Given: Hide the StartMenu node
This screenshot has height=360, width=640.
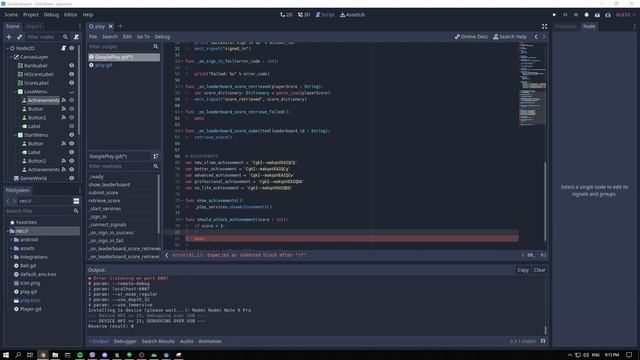Looking at the screenshot, I should 72,135.
